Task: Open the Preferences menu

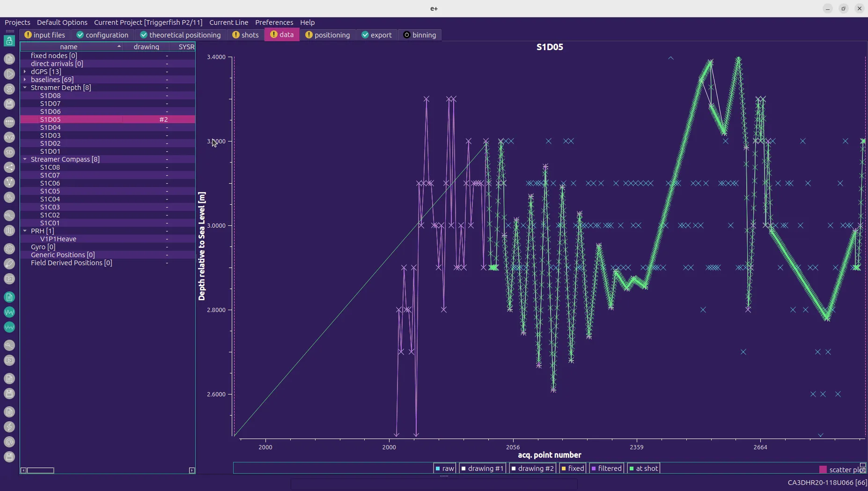Action: pyautogui.click(x=274, y=22)
